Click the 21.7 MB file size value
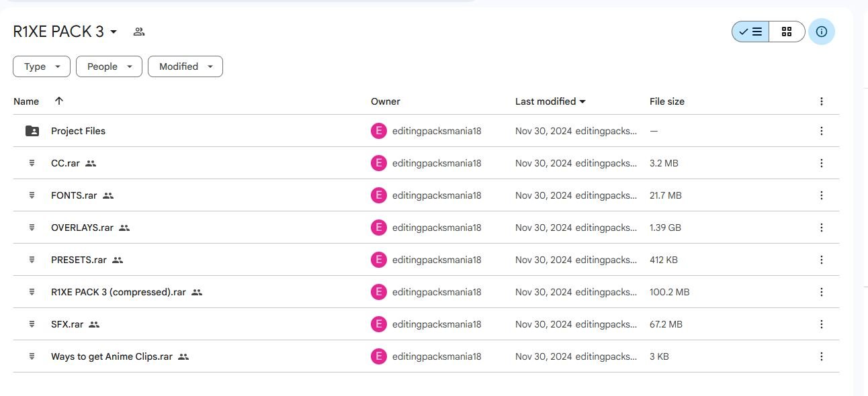868x396 pixels. pos(666,195)
